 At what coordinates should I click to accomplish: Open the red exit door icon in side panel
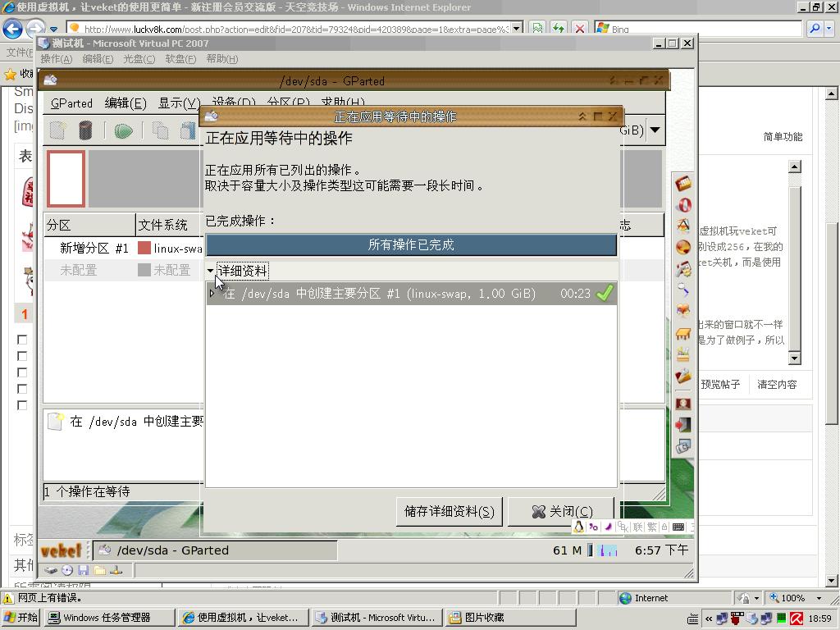click(x=683, y=425)
